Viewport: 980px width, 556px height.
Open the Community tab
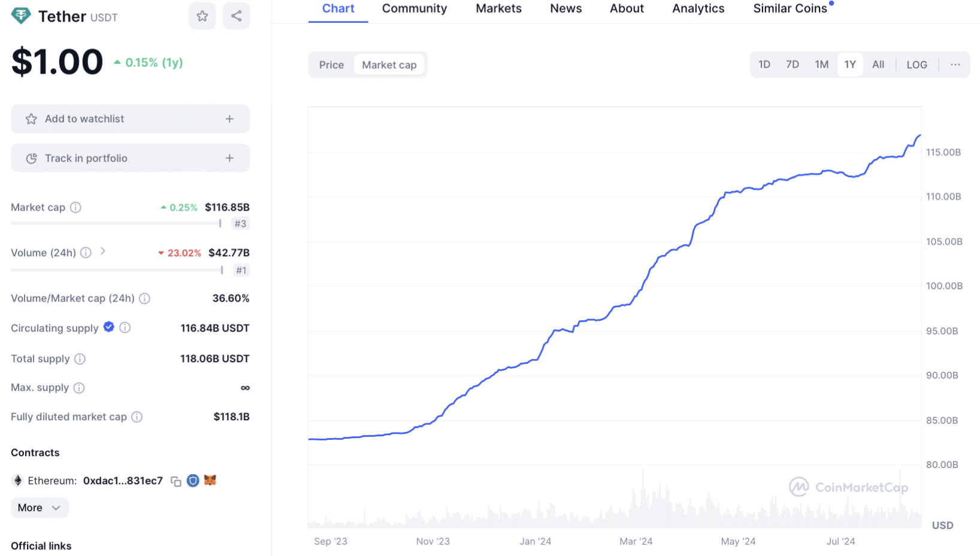pyautogui.click(x=415, y=9)
